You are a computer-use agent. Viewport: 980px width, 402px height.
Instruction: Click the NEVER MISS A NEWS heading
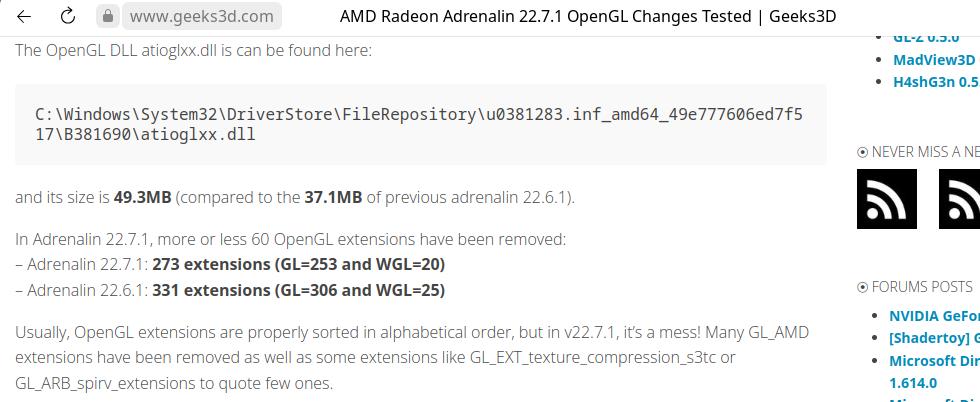coord(925,152)
